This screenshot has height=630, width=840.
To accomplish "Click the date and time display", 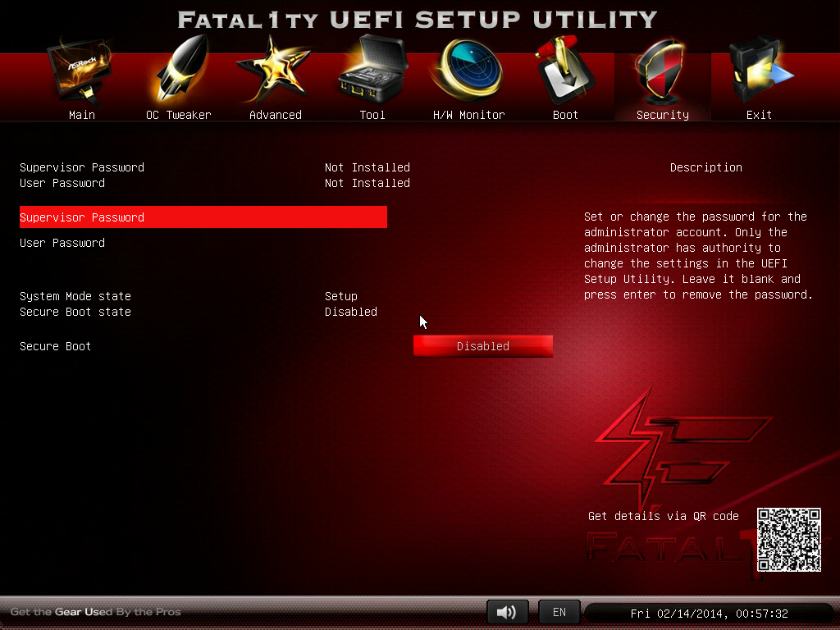I will [709, 614].
